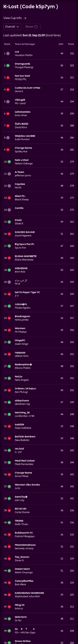Image resolution: width=78 pixels, height=644 pixels.
Task: Select the Rank column header
Action: pos(7,44)
